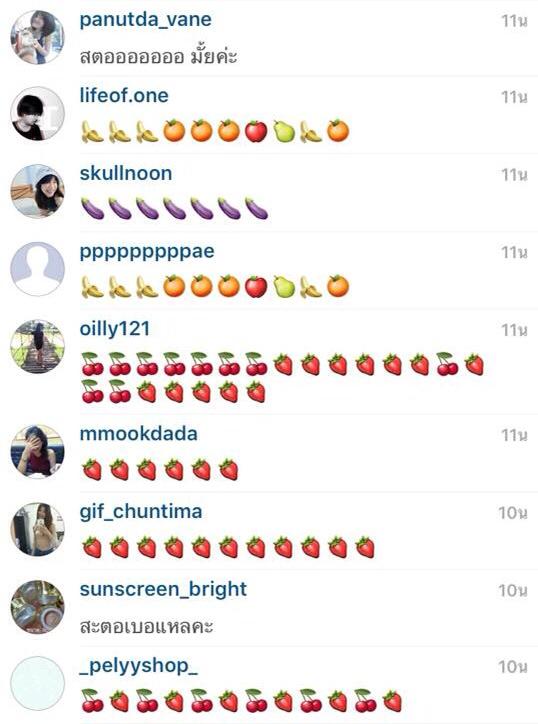This screenshot has width=538, height=724.
Task: Open panutda_vane's profile picture
Action: pos(37,37)
